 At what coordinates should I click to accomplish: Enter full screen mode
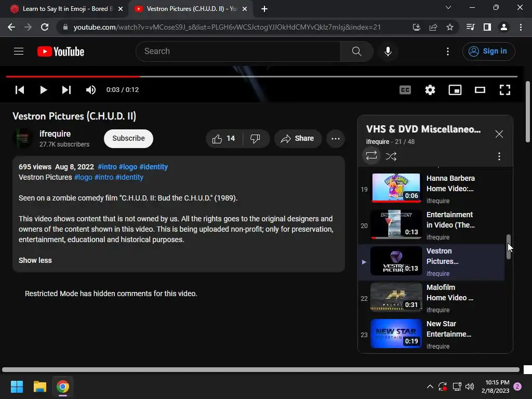[505, 90]
